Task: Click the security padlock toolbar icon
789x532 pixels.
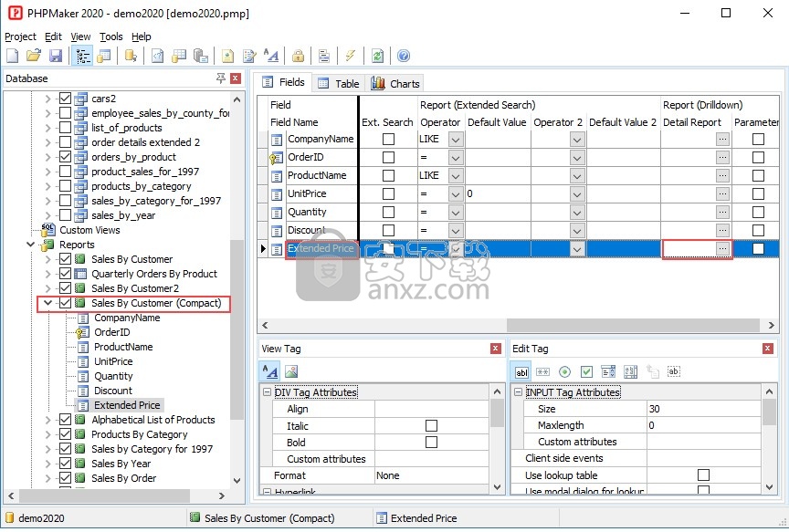Action: [x=298, y=56]
